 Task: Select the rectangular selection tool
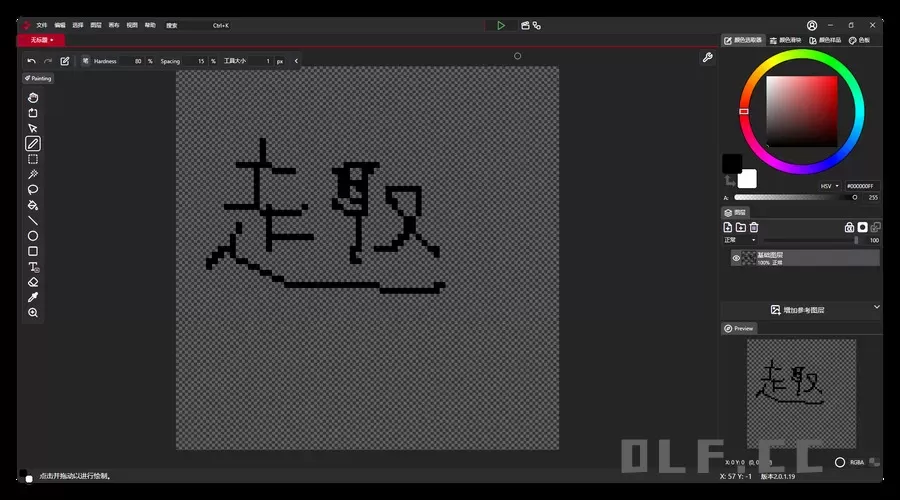click(x=33, y=159)
